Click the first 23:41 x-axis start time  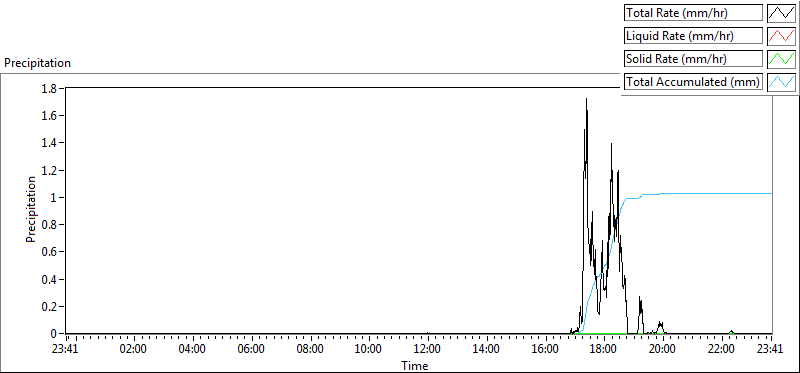point(66,350)
